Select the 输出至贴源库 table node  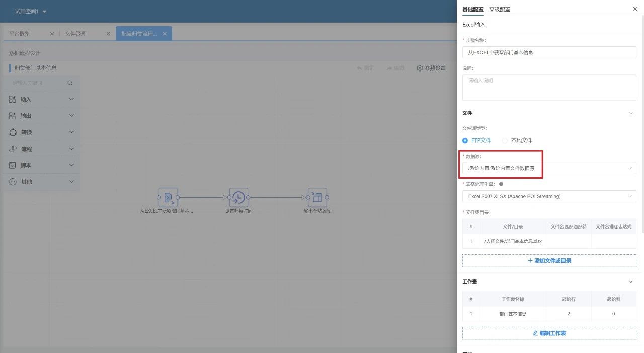pyautogui.click(x=317, y=197)
